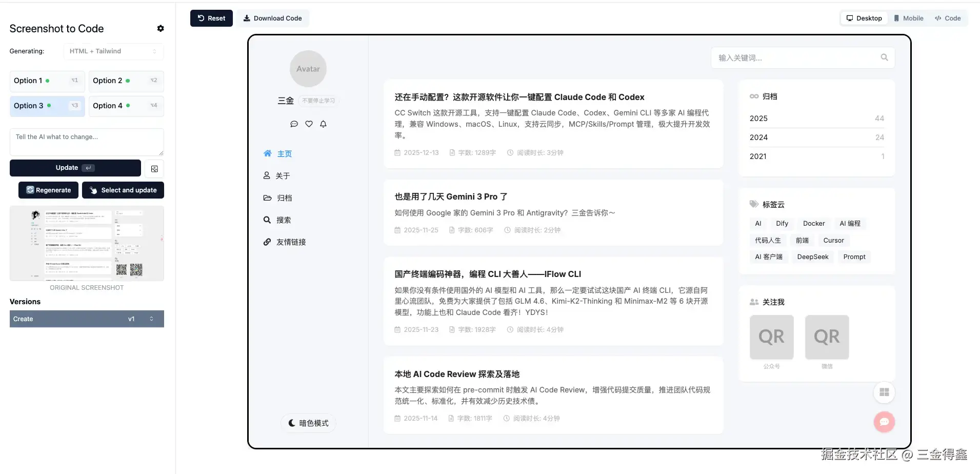Click the Tell the AI what to change field
Screen dimensions: 980x474
tap(87, 142)
